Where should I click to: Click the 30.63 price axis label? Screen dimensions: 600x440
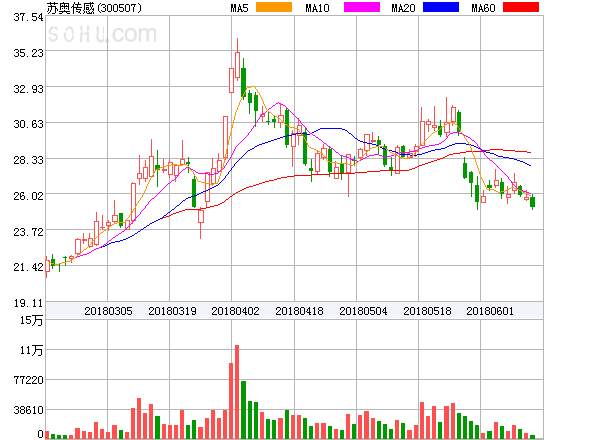[x=28, y=124]
